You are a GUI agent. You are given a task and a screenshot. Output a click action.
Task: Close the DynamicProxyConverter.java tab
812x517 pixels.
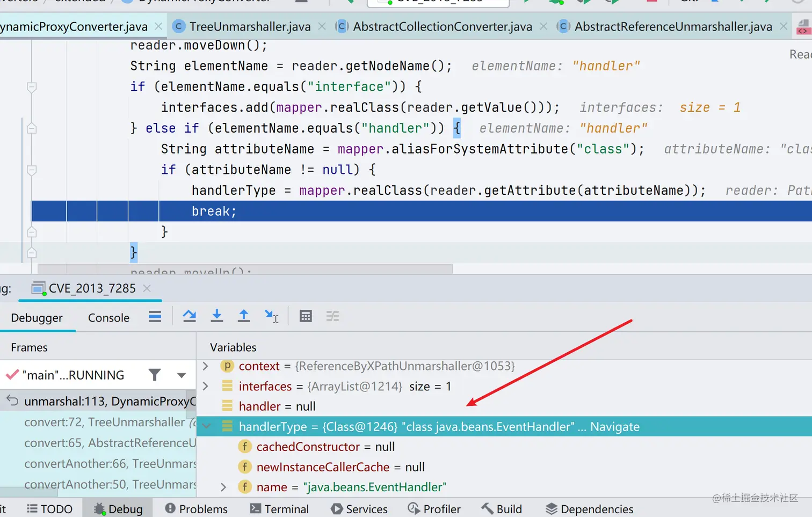pos(158,26)
